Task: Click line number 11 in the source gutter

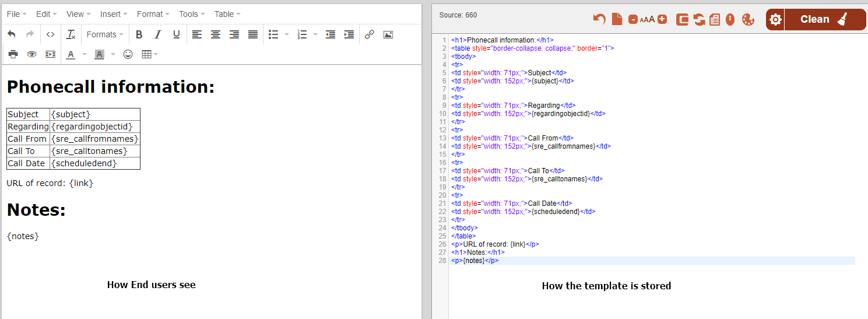Action: pyautogui.click(x=442, y=122)
